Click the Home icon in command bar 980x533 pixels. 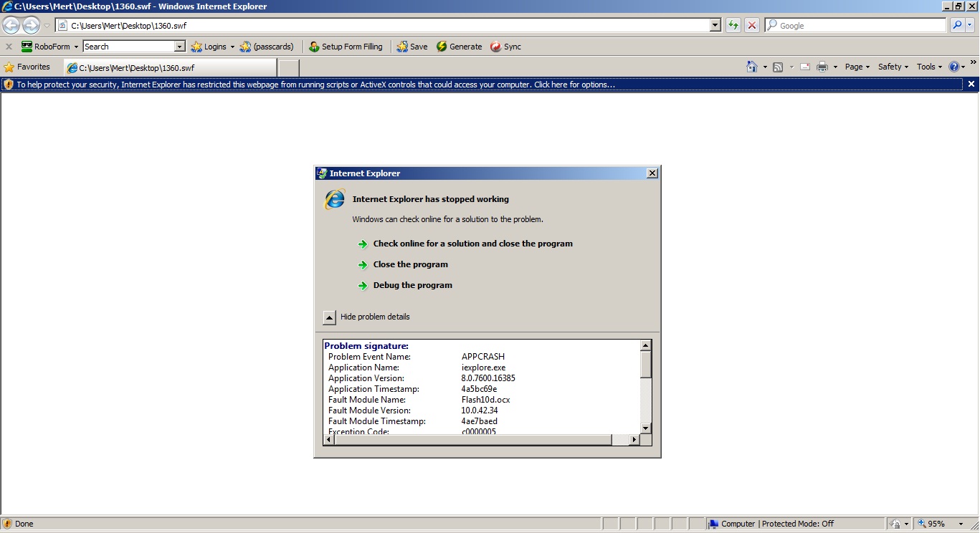click(751, 67)
